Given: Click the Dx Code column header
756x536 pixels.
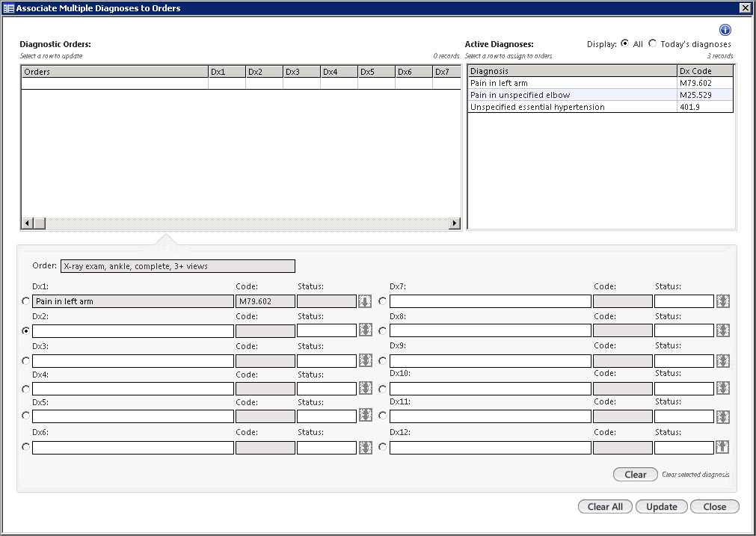Looking at the screenshot, I should [x=705, y=71].
